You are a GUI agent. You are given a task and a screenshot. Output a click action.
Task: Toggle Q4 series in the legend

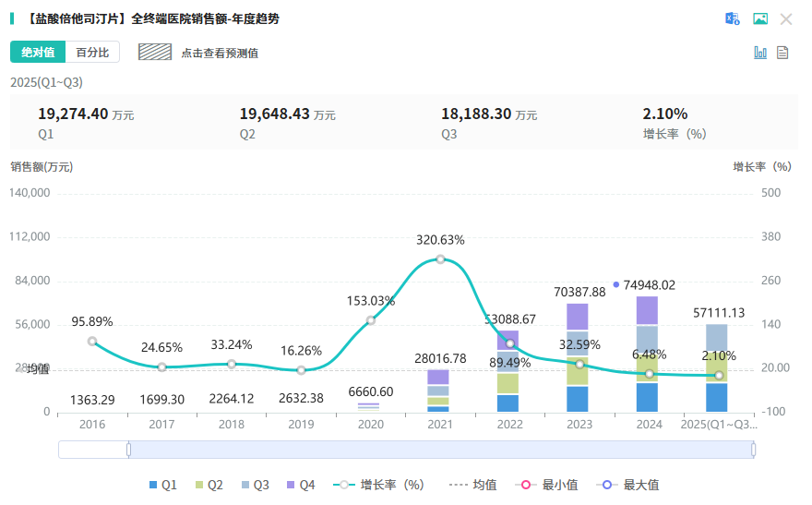pos(301,485)
